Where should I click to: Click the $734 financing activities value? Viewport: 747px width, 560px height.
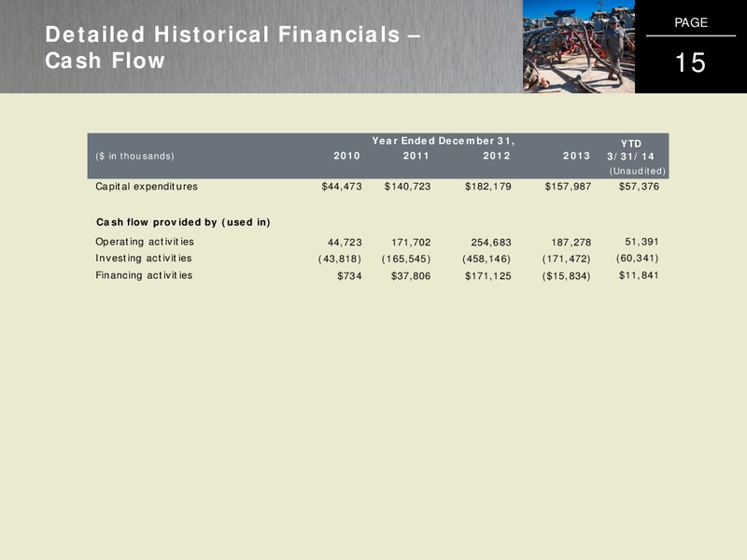point(349,276)
